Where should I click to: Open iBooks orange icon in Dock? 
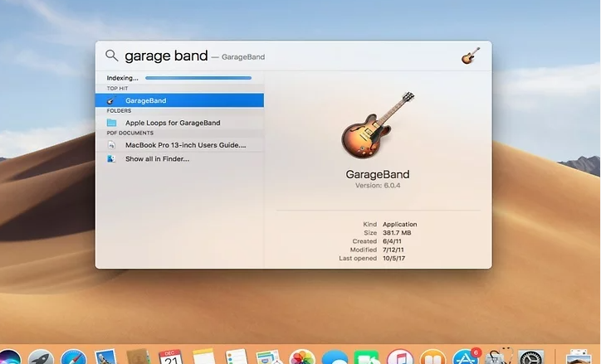[432, 357]
